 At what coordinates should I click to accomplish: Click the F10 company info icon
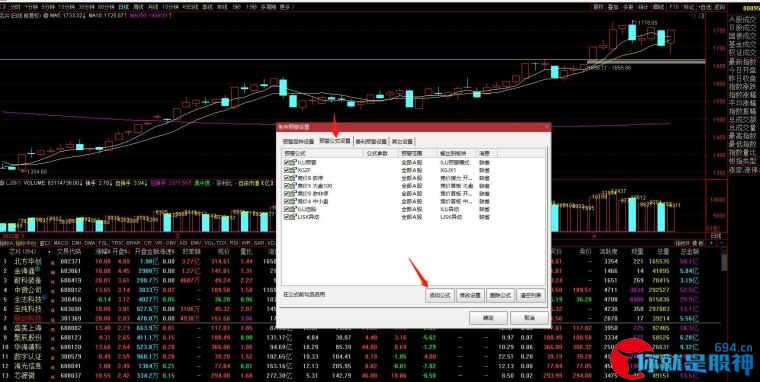(x=674, y=7)
